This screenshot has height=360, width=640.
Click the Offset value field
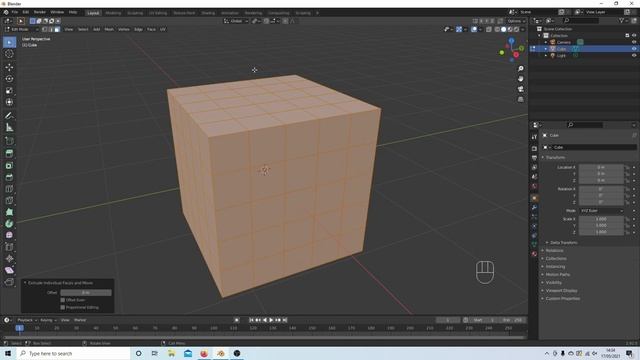pyautogui.click(x=86, y=293)
